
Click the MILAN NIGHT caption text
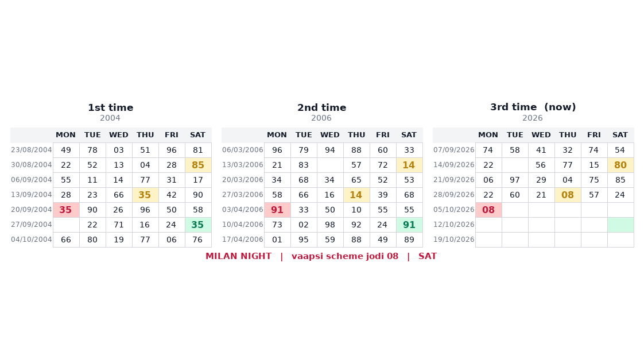(x=239, y=256)
